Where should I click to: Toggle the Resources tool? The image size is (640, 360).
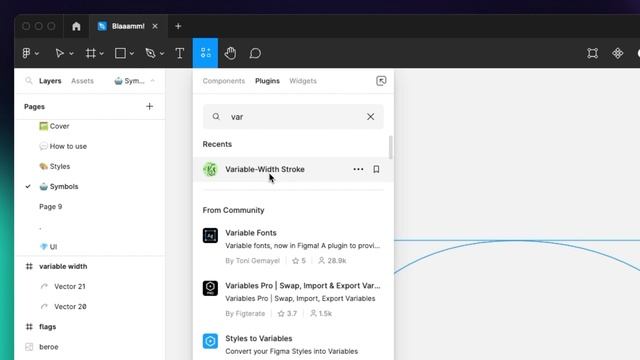pos(205,53)
